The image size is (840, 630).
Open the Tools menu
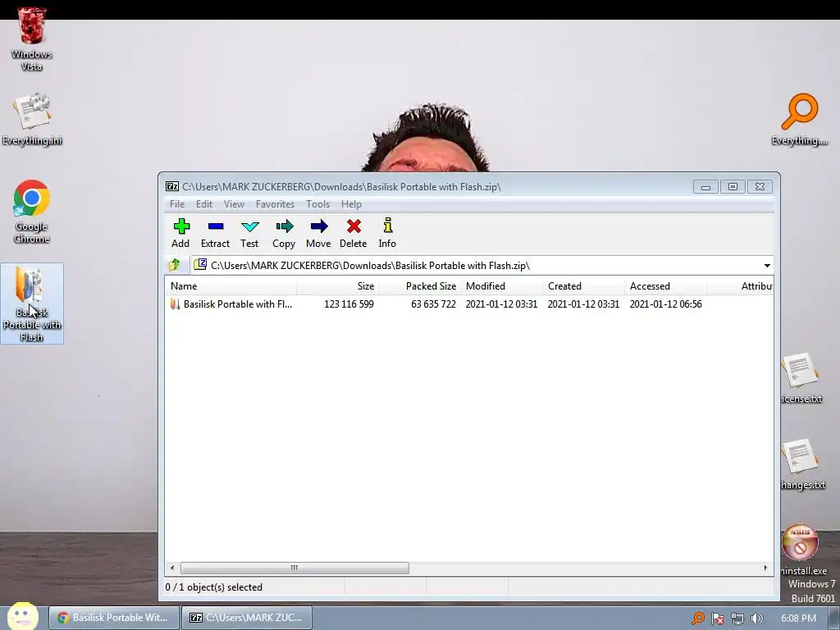click(x=317, y=204)
